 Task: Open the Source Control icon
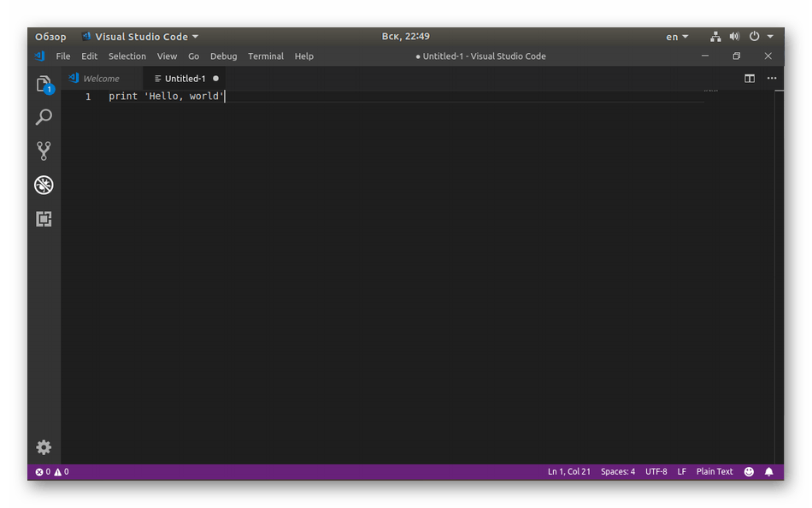44,151
